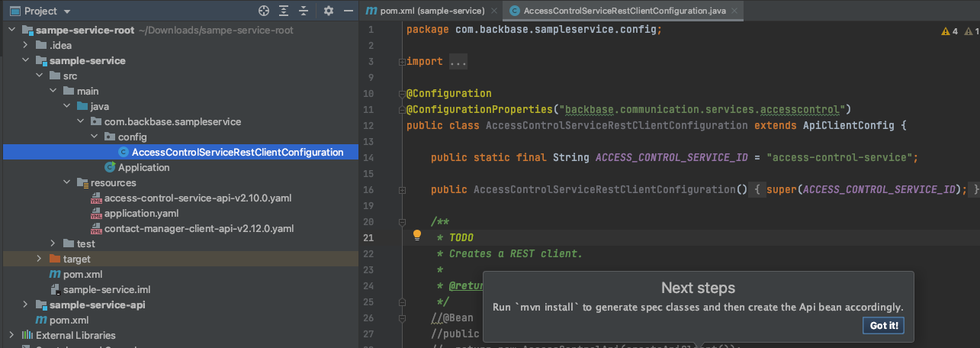Click the config package folder icon
This screenshot has height=348, width=980.
(x=109, y=137)
